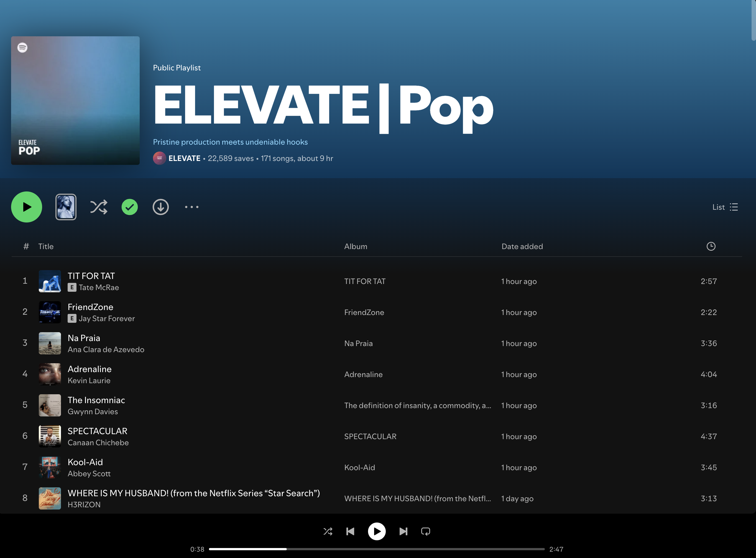Select the TIT FOR TAT track title

pos(91,276)
